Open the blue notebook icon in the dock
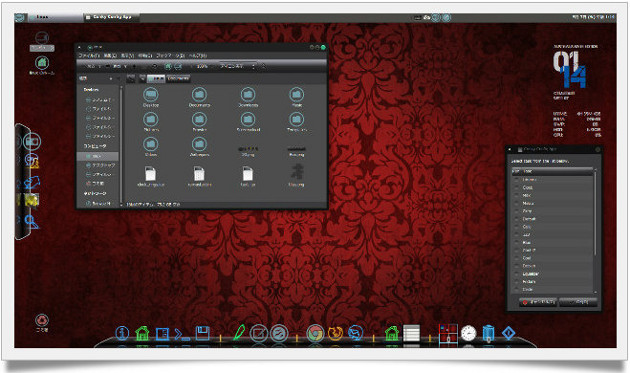630x373 pixels. [x=162, y=334]
